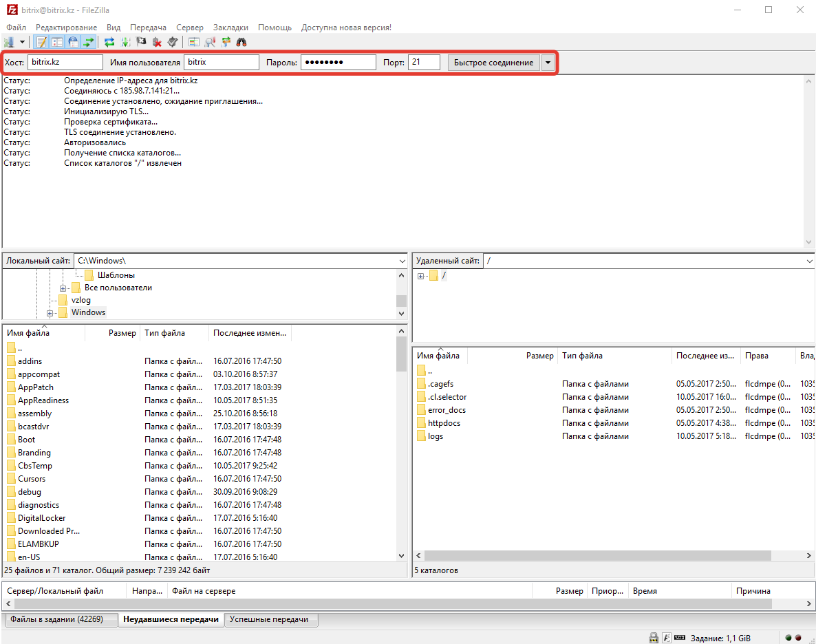Expand Windows folder tree node
The image size is (816, 644).
point(50,314)
